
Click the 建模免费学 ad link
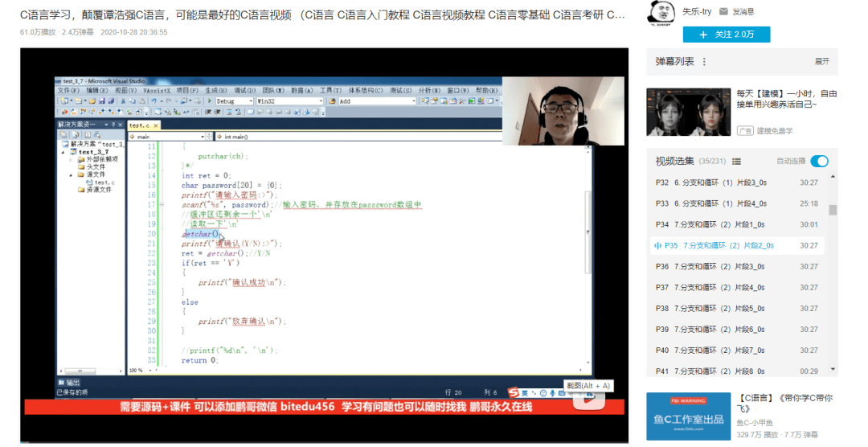click(775, 131)
